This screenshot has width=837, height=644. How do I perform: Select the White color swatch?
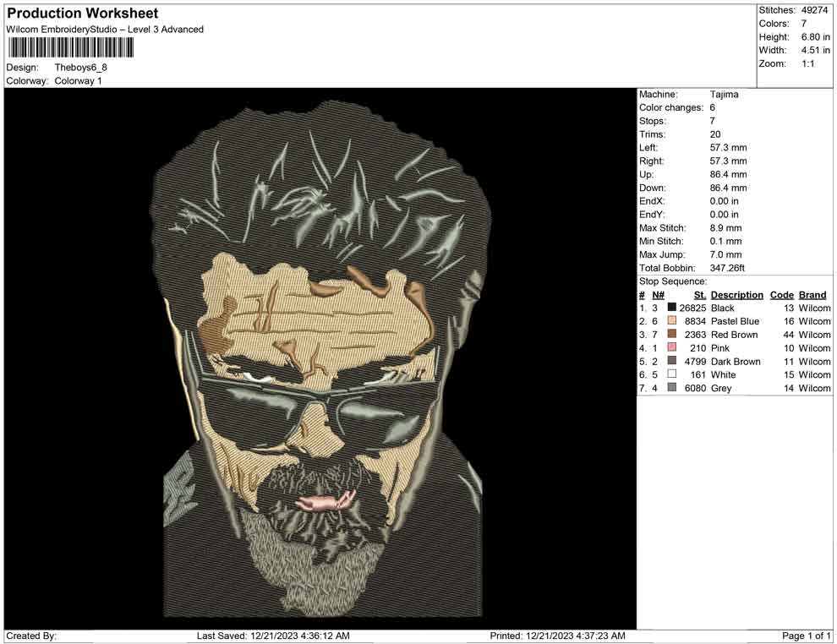tap(672, 374)
